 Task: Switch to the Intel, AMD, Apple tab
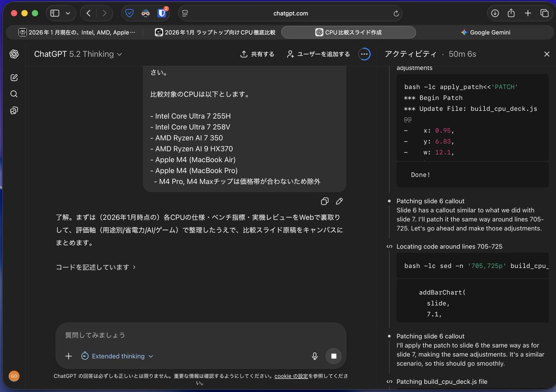pyautogui.click(x=77, y=32)
